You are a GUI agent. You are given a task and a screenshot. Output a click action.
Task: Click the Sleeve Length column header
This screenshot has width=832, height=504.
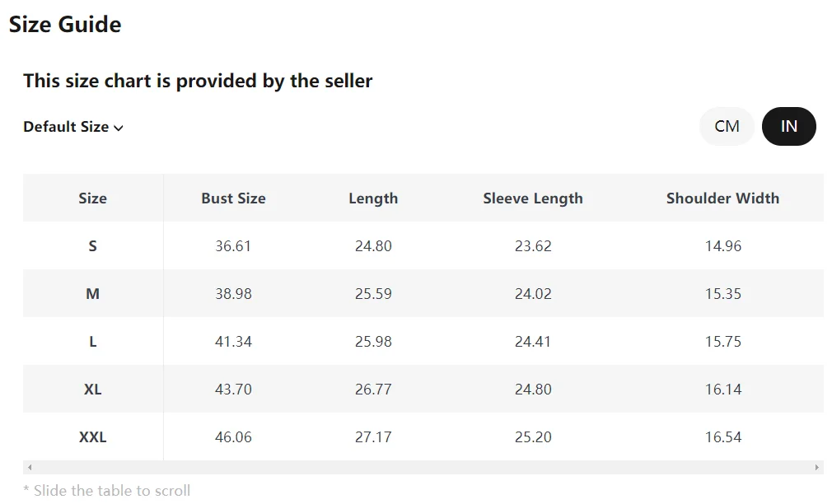(x=533, y=198)
